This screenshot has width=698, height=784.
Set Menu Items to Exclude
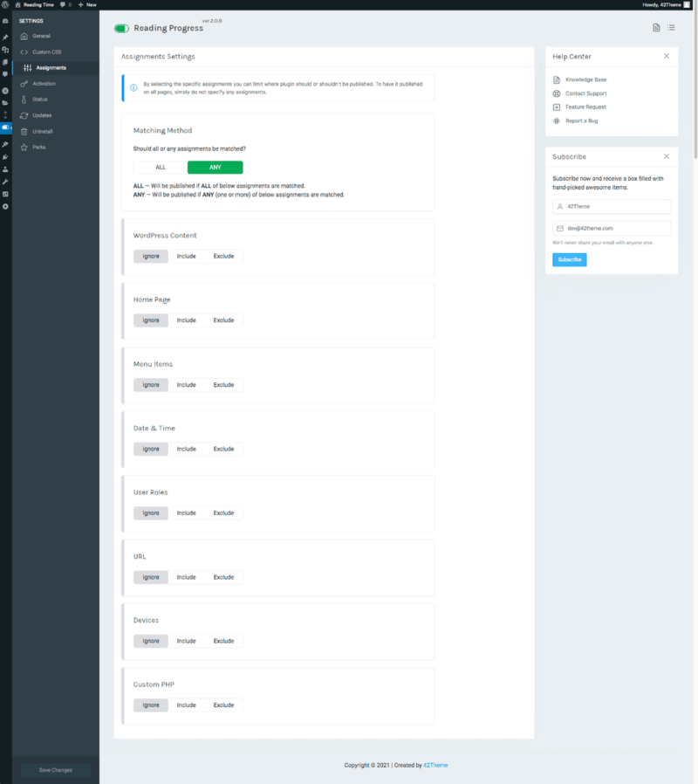[x=224, y=384]
